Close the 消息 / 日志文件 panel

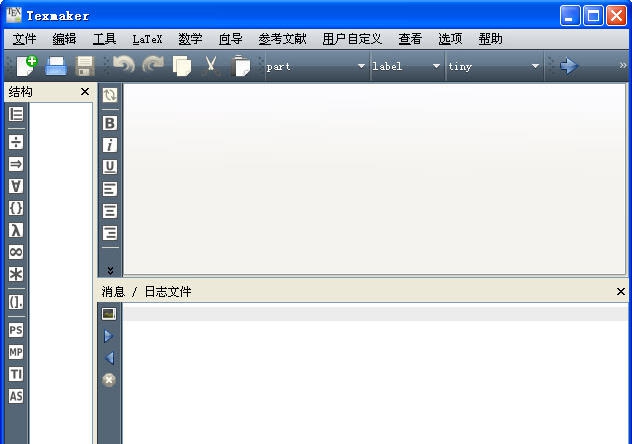tap(621, 291)
